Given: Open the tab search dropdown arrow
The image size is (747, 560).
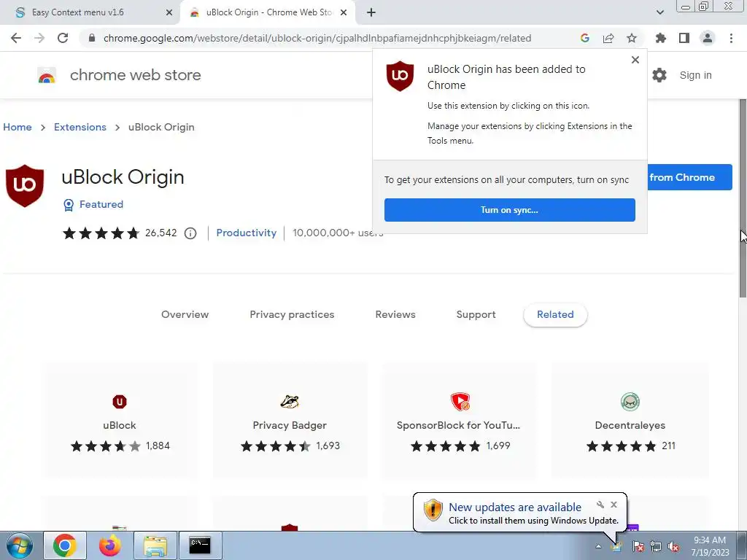Looking at the screenshot, I should click(x=659, y=12).
